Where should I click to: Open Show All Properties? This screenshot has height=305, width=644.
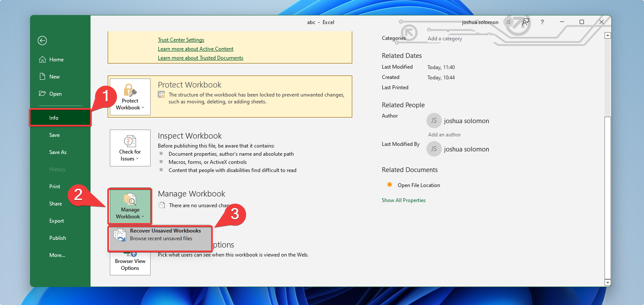403,200
